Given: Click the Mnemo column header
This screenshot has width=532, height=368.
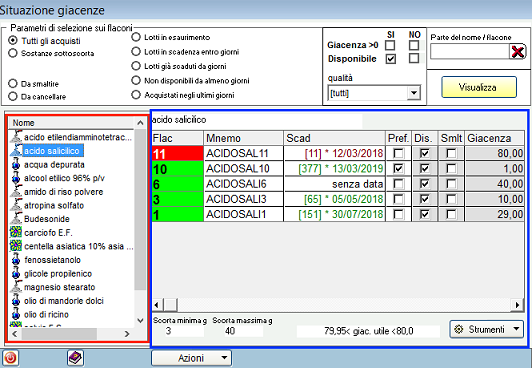Looking at the screenshot, I should point(244,138).
